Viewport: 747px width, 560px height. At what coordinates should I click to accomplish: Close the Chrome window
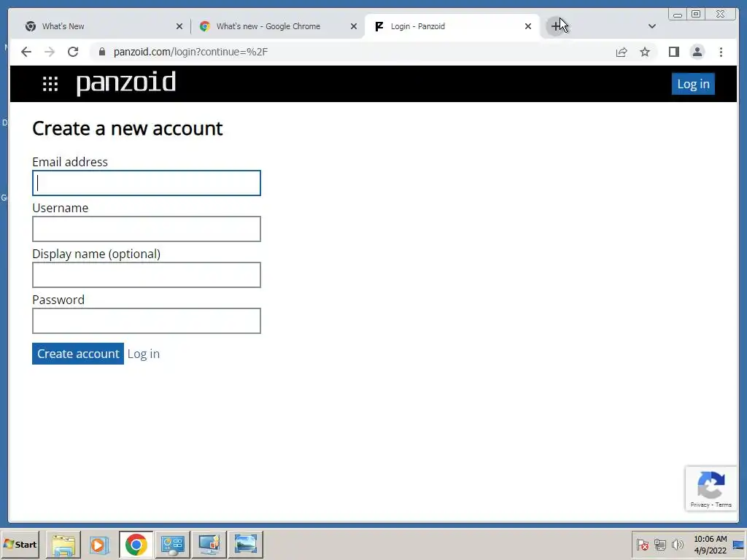point(720,15)
